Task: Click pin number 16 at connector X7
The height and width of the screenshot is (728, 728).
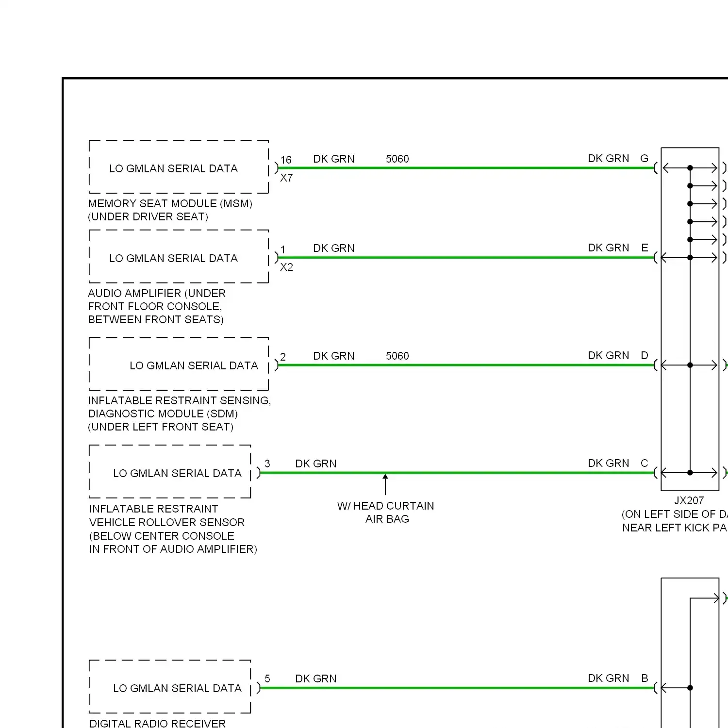Action: (286, 160)
